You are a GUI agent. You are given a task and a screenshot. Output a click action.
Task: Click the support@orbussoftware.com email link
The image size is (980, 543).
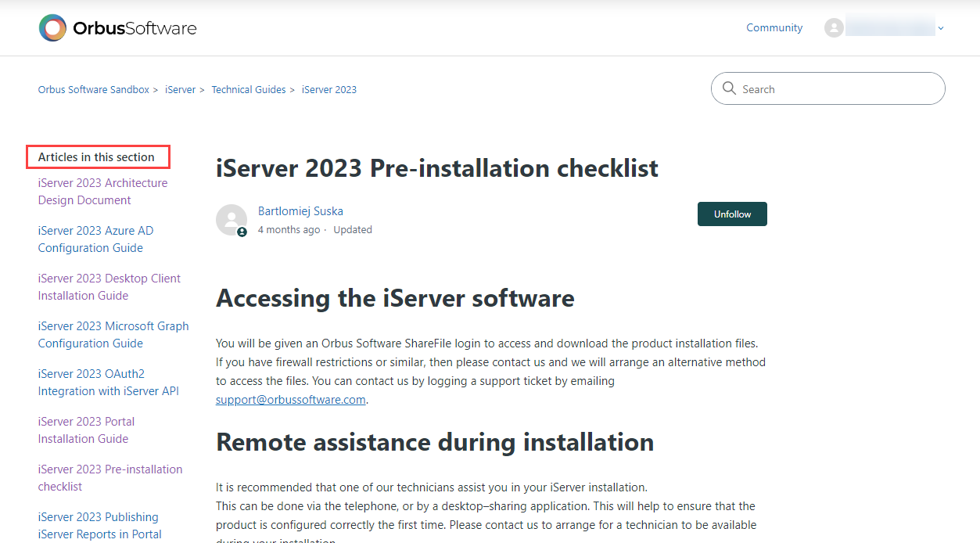pyautogui.click(x=291, y=400)
